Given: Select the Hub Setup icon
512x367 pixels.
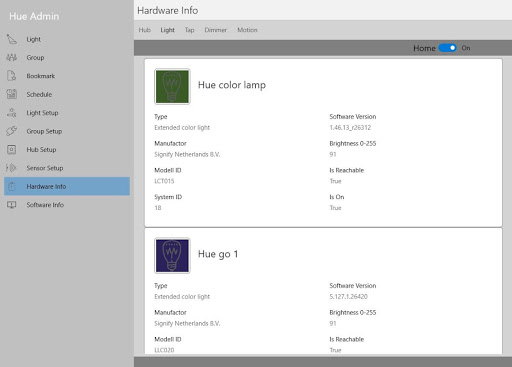Looking at the screenshot, I should (x=12, y=149).
